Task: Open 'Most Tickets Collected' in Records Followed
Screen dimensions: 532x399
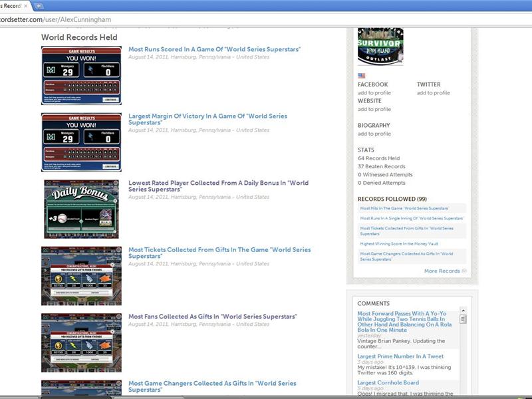Action: pos(407,231)
